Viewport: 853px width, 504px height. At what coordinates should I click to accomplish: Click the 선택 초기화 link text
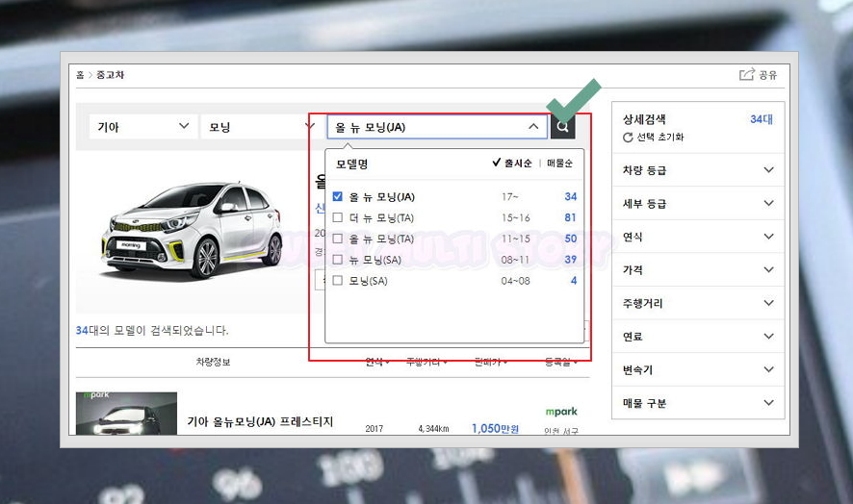click(659, 137)
